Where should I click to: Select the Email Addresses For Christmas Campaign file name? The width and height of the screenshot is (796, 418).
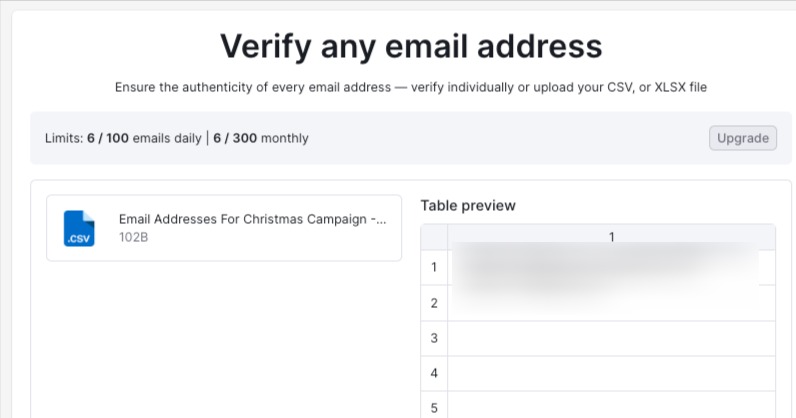252,220
